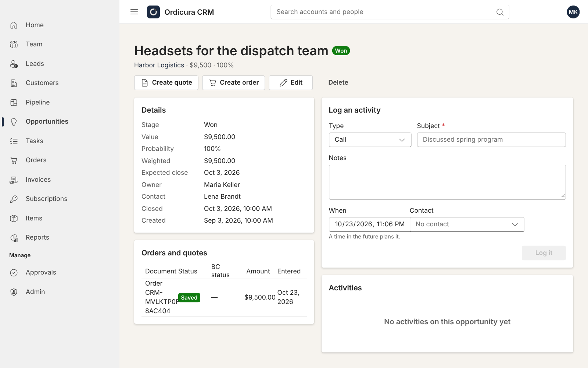Click the Create order button
588x368 pixels.
click(233, 83)
